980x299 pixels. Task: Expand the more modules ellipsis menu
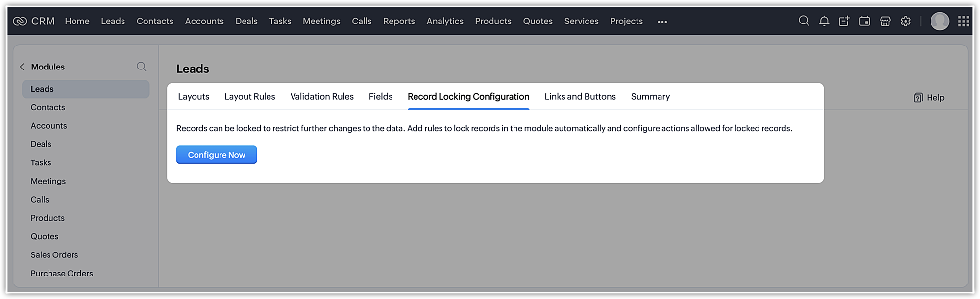662,22
